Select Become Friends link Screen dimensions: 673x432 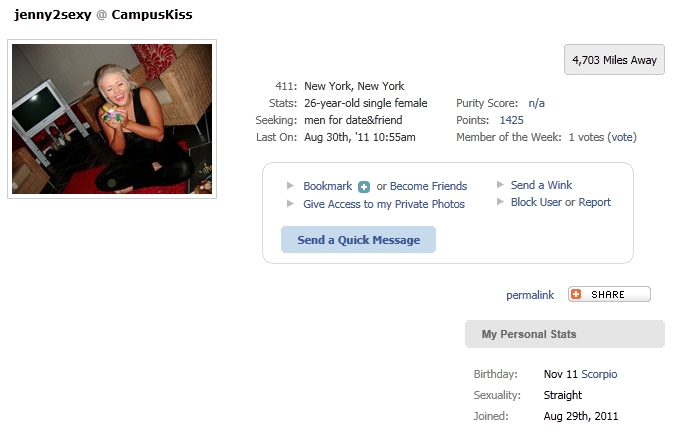(428, 186)
